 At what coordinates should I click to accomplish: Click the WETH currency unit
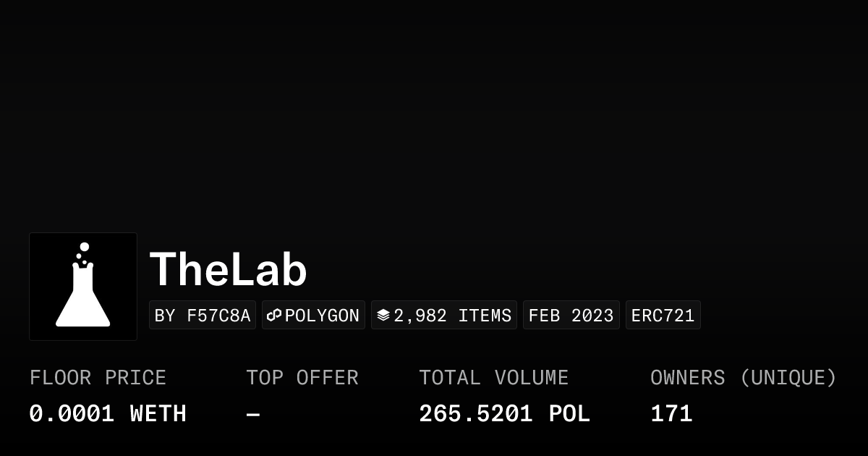158,414
